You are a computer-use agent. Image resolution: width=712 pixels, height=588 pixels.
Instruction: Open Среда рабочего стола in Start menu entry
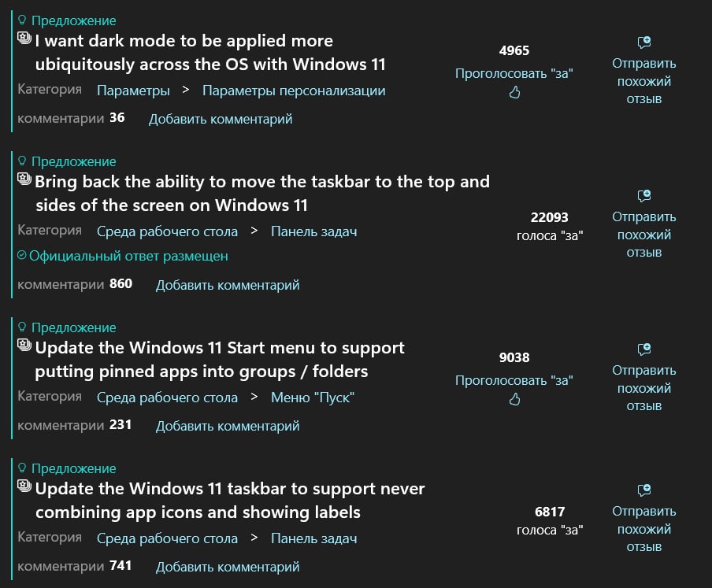click(167, 398)
